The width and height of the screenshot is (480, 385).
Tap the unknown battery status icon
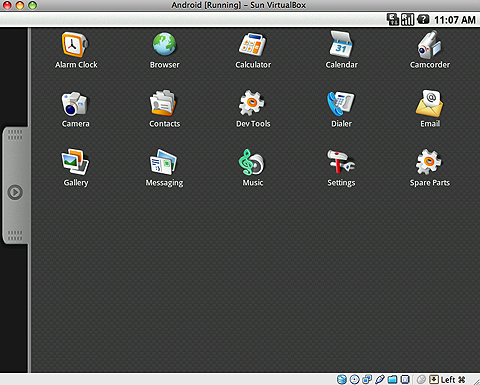point(423,19)
